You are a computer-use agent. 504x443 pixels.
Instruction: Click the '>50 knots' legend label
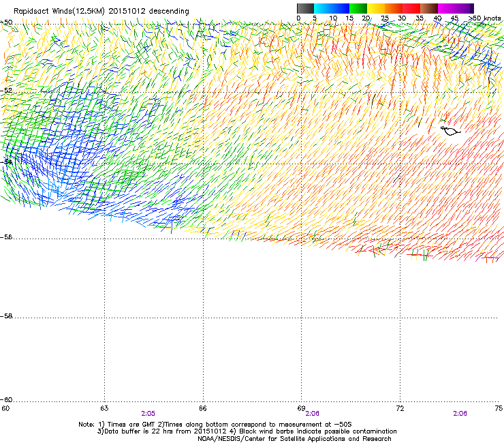485,18
